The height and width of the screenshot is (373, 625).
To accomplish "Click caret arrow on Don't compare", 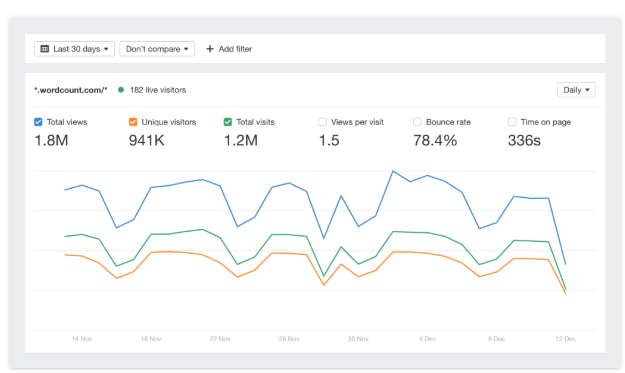I will point(186,49).
